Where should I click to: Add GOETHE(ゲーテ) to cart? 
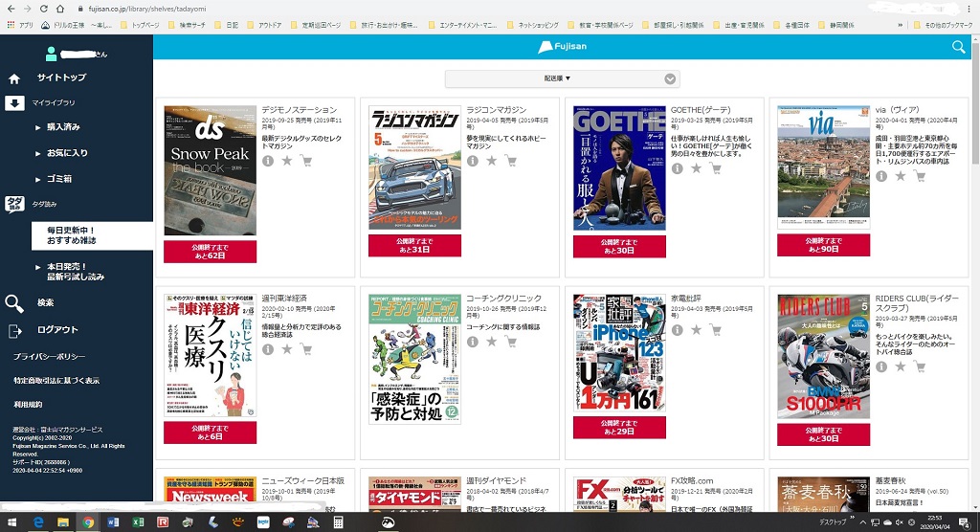click(x=716, y=168)
